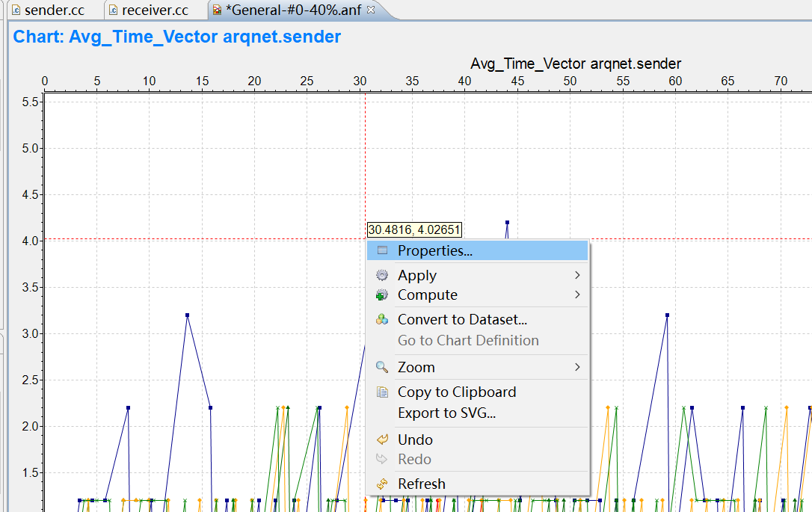Click the refresh arrows icon
The image size is (812, 512).
(382, 484)
